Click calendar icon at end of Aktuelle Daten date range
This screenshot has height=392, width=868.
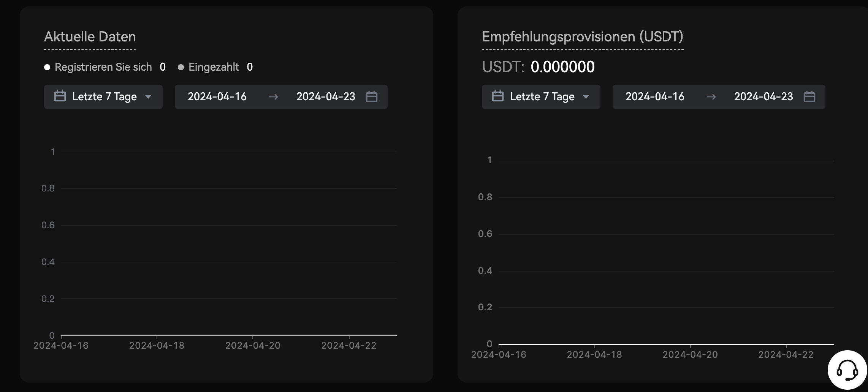(371, 97)
